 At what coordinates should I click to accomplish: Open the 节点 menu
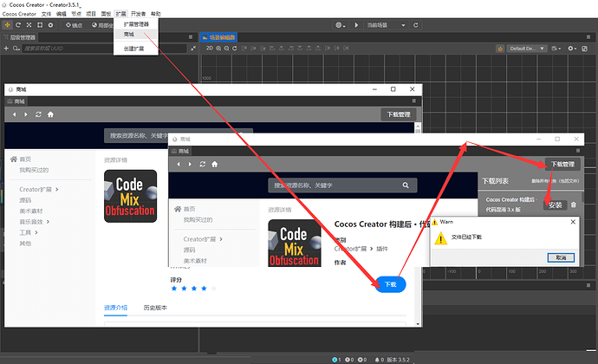pos(76,14)
